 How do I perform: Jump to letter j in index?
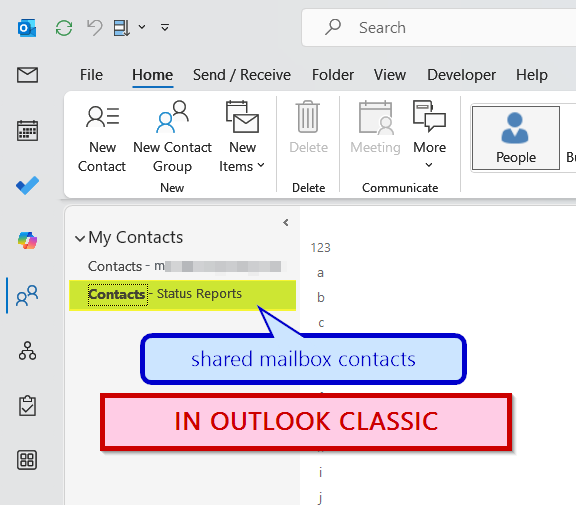(x=320, y=498)
